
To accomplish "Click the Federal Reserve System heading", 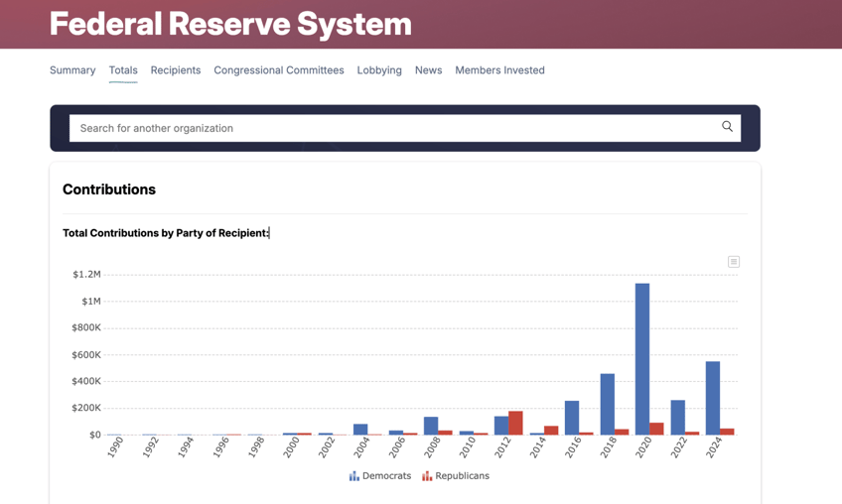I will point(231,24).
